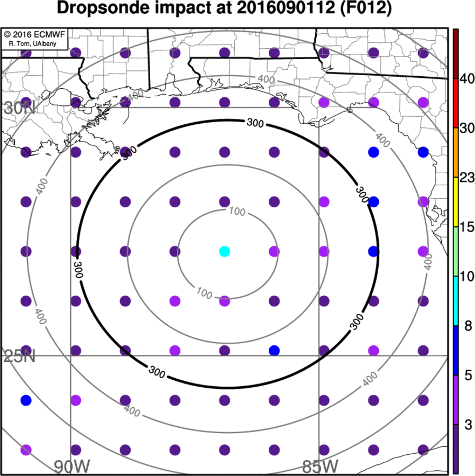The height and width of the screenshot is (476, 475).
Task: Click the bright purple dot in the bottom-left corner
Action: (x=26, y=450)
